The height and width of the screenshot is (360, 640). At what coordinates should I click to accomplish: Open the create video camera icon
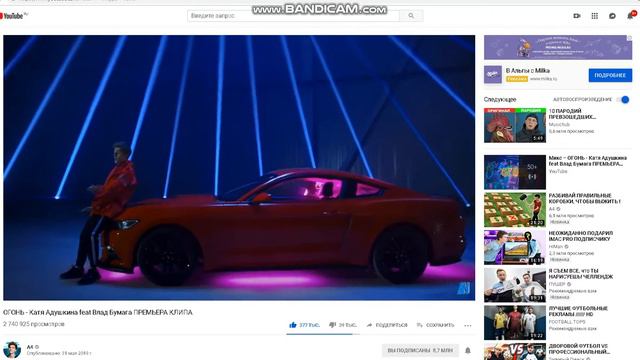pos(577,16)
